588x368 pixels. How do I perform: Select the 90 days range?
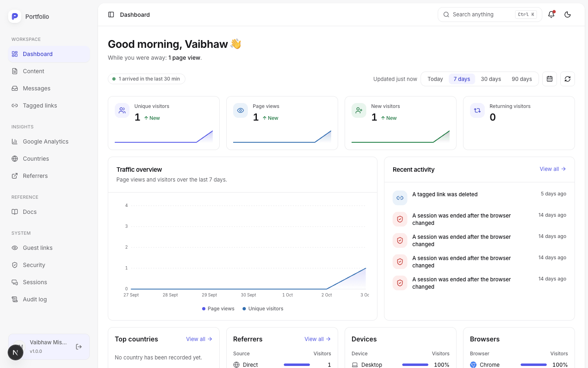point(522,79)
